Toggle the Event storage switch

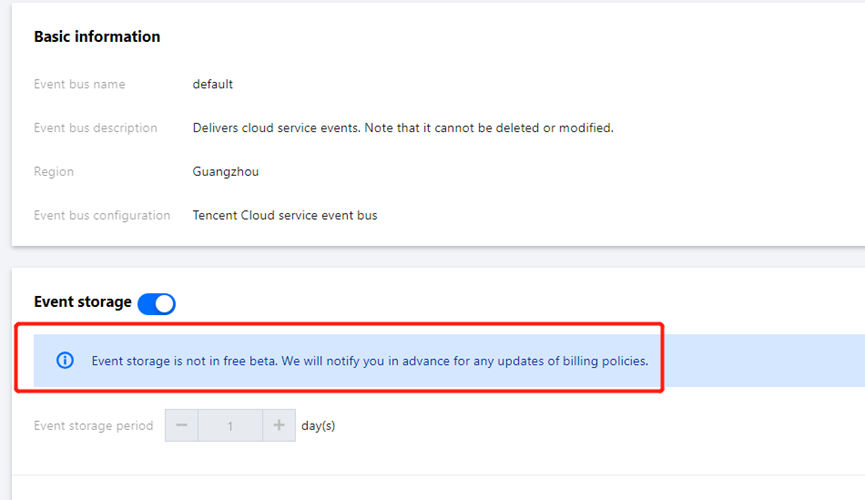pyautogui.click(x=156, y=303)
